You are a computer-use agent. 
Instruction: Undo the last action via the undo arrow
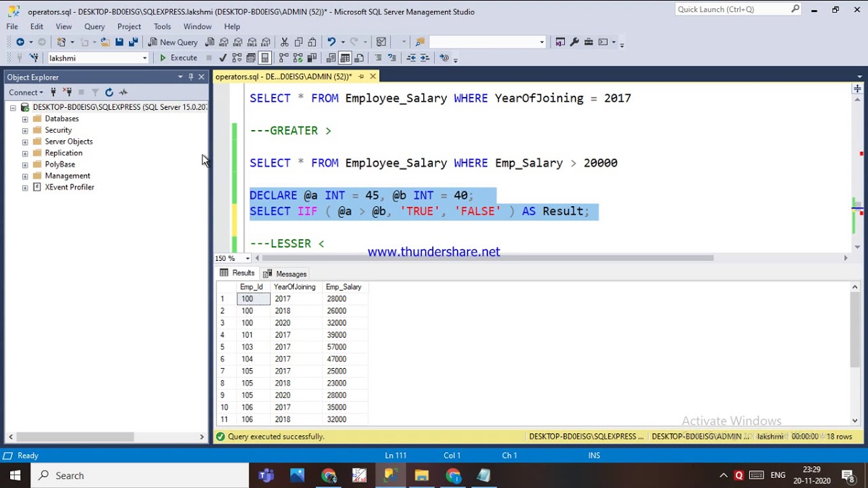pos(331,42)
